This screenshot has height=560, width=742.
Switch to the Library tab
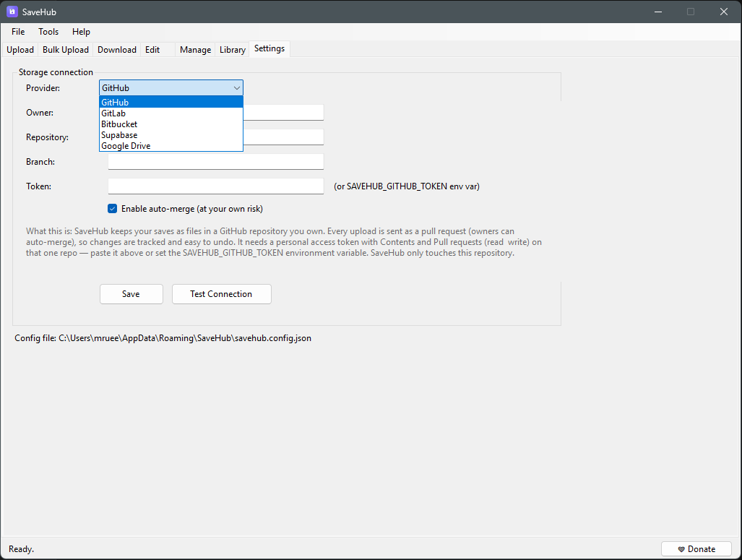(233, 50)
